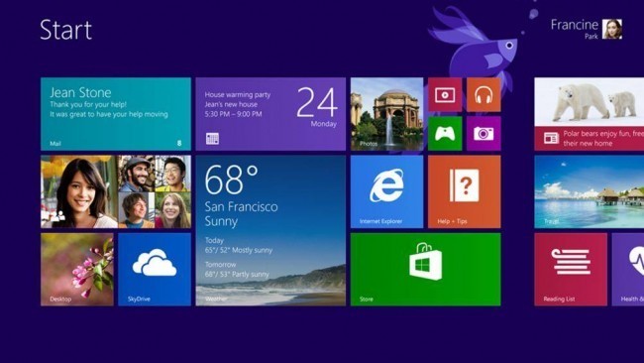Screen dimensions: 644x363
Task: Open the Travel tile
Action: coord(590,191)
